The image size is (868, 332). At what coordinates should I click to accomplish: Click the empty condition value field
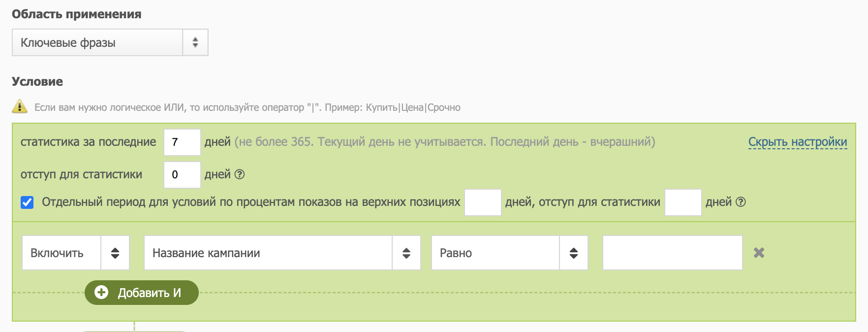click(x=672, y=253)
